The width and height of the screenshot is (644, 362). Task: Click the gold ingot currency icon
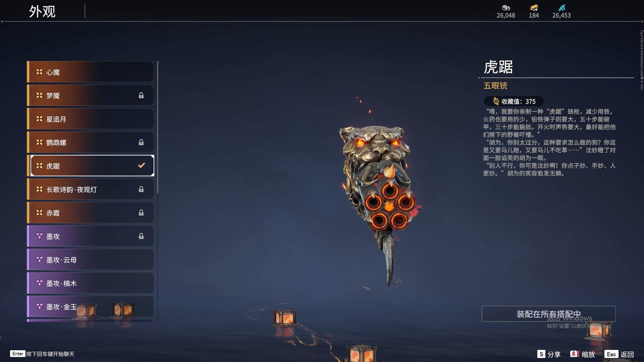click(x=534, y=8)
